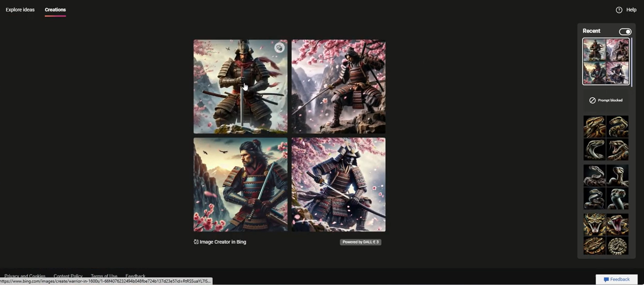
Task: Open the Terms of Use footer link
Action: [x=104, y=276]
